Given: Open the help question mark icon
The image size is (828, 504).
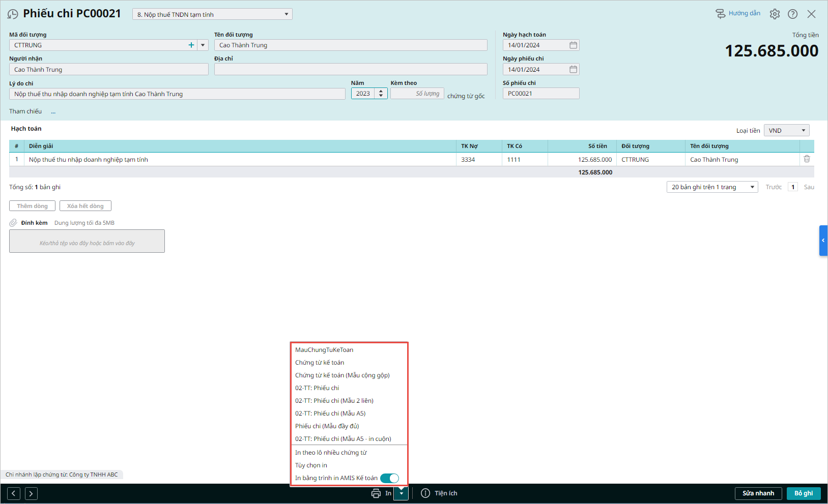Looking at the screenshot, I should coord(792,14).
